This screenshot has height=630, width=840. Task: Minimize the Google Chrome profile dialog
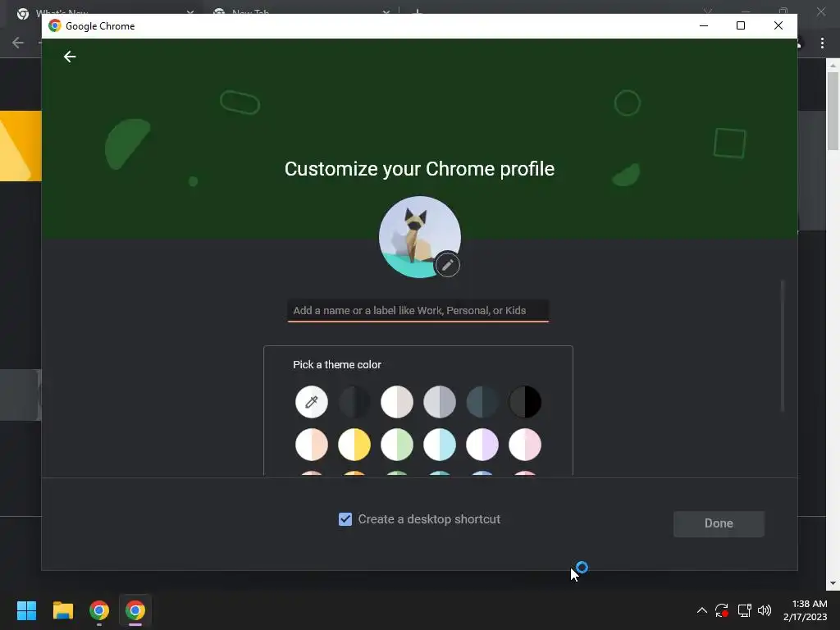tap(704, 25)
